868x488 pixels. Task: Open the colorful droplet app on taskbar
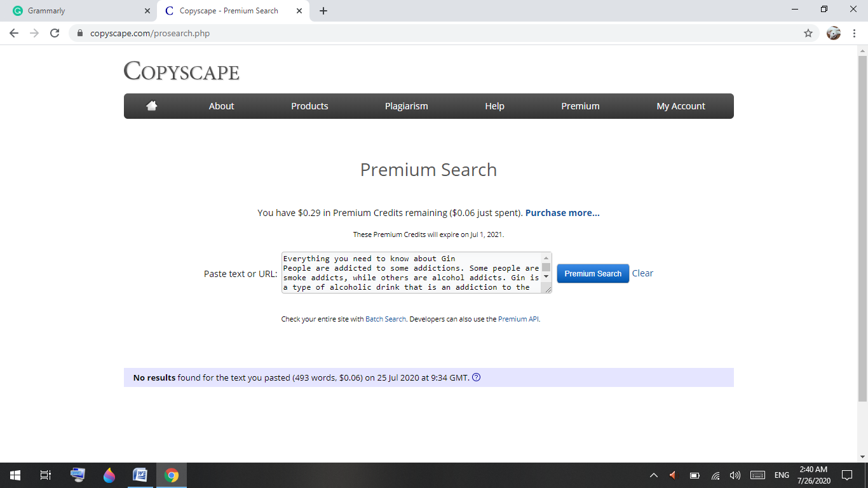[109, 475]
